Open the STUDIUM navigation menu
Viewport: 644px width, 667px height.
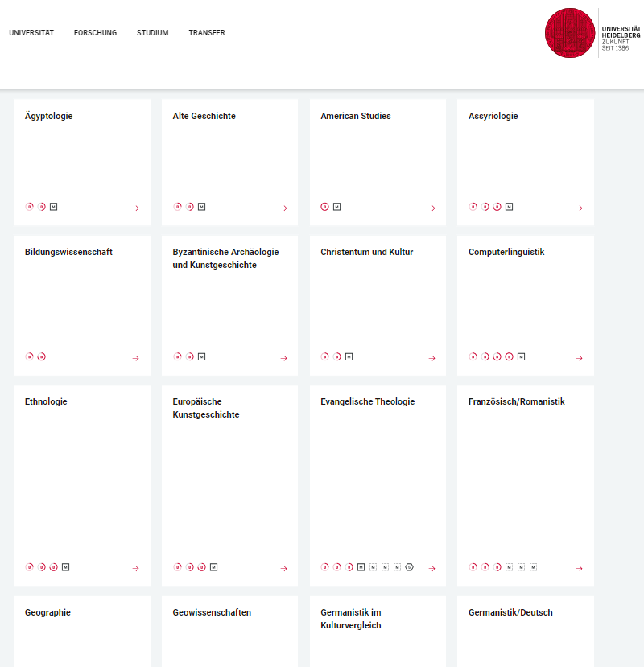[x=153, y=33]
